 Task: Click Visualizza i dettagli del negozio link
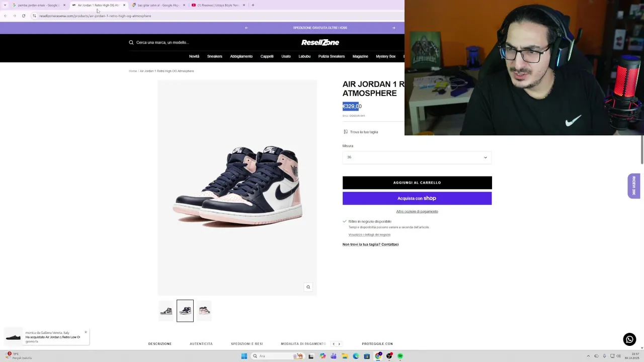pyautogui.click(x=369, y=235)
